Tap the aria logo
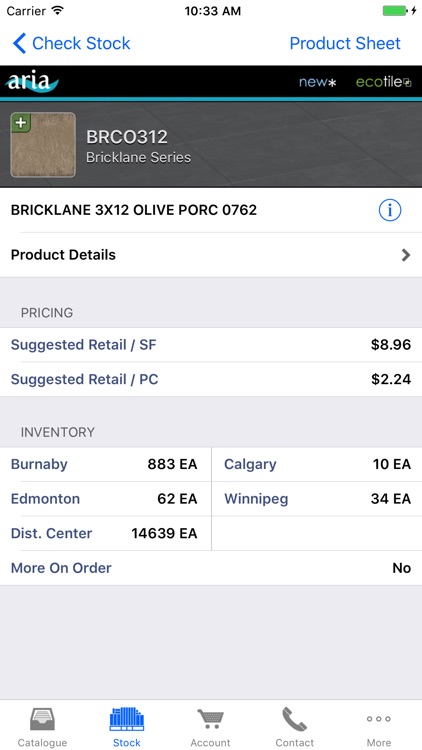This screenshot has height=750, width=422. tap(32, 81)
